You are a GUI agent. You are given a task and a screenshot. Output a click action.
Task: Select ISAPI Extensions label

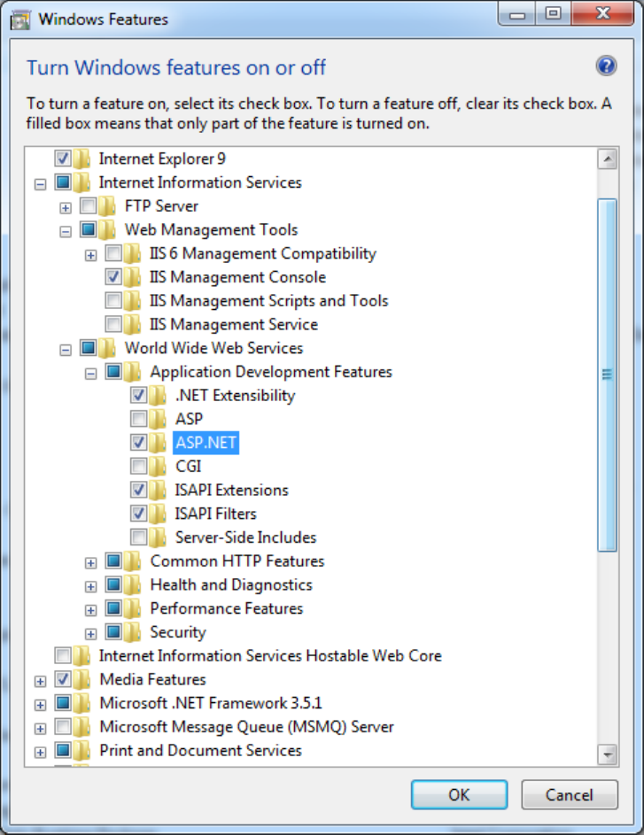pos(232,490)
